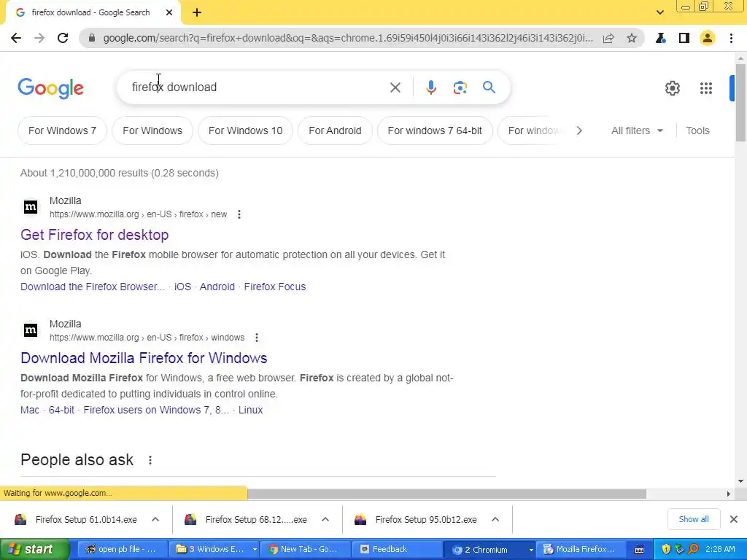
Task: Click the Google logo
Action: (50, 88)
